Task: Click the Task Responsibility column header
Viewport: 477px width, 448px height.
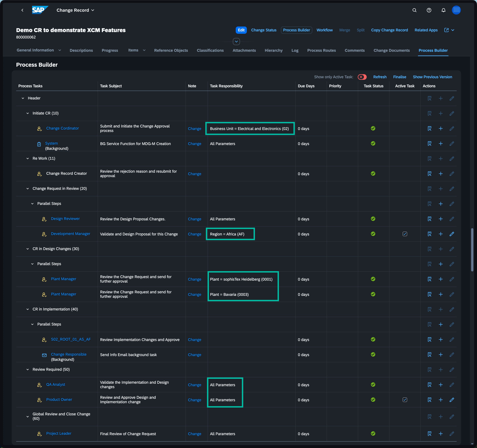Action: (x=226, y=86)
